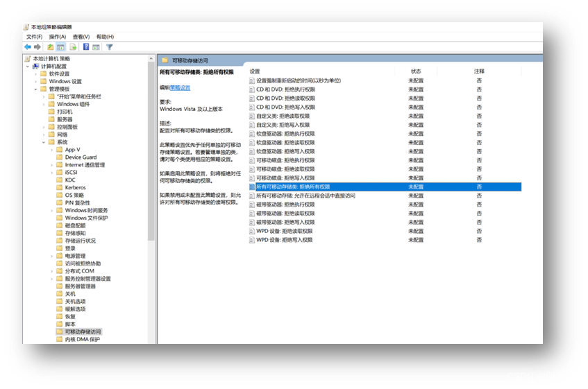Open the 文件(F) menu

coord(34,37)
